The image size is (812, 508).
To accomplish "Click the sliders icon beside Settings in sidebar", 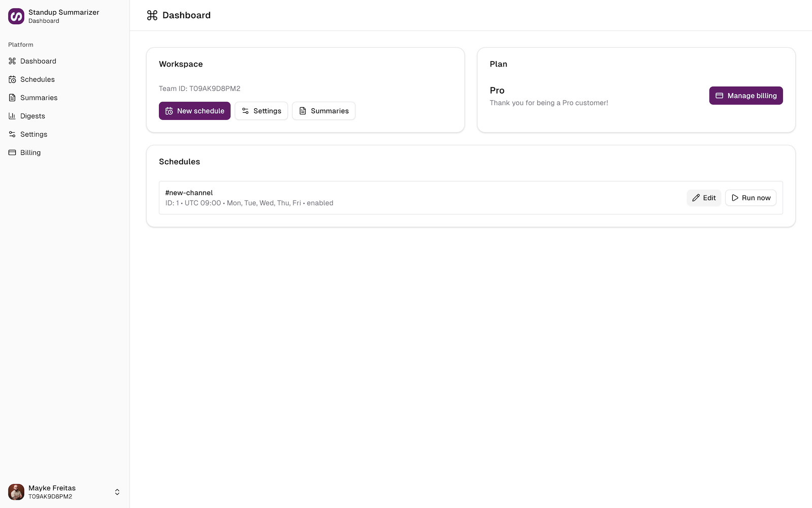I will coord(12,134).
